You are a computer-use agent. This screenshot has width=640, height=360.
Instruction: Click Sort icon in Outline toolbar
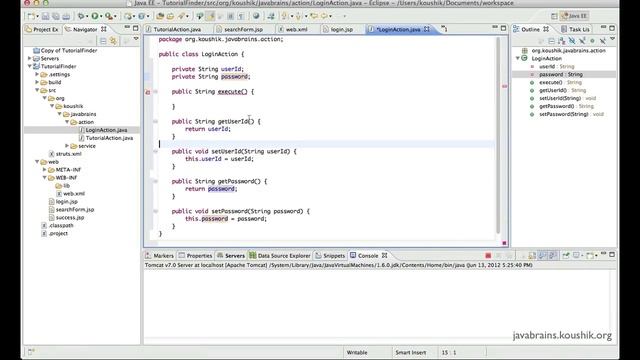coord(562,40)
